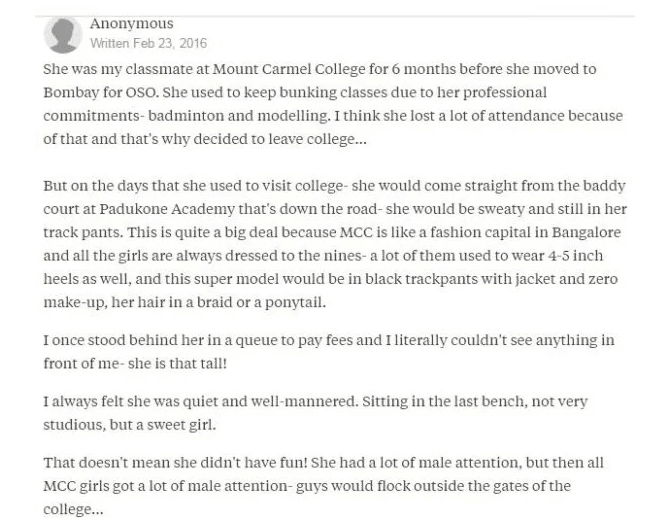The height and width of the screenshot is (528, 662).
Task: Click the phrase badminton and modelling
Action: click(x=239, y=116)
